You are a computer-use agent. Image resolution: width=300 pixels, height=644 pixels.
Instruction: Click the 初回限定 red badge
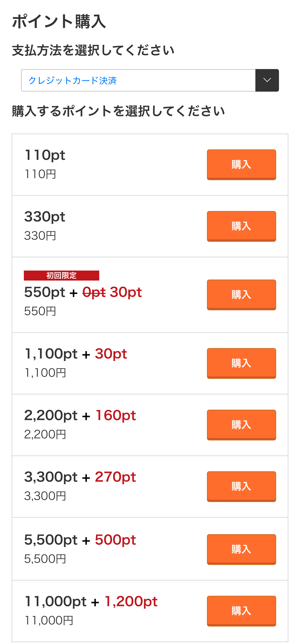click(x=62, y=275)
